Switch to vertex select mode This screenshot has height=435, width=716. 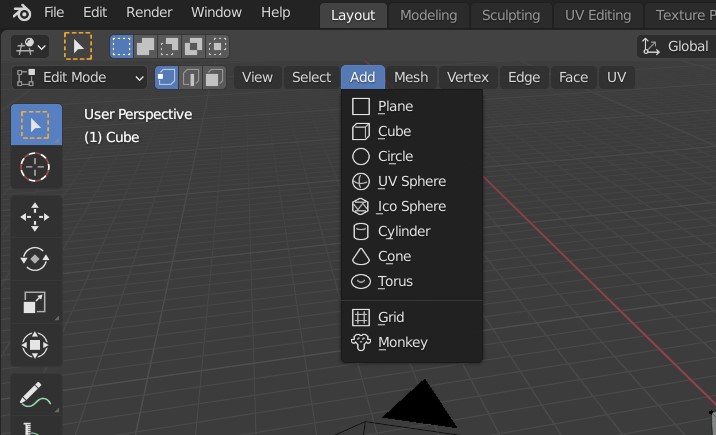click(166, 77)
